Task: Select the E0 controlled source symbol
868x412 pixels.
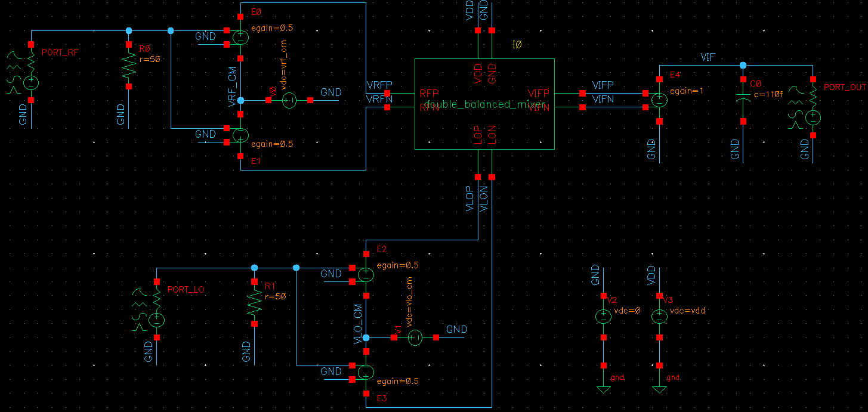Action: pos(240,37)
